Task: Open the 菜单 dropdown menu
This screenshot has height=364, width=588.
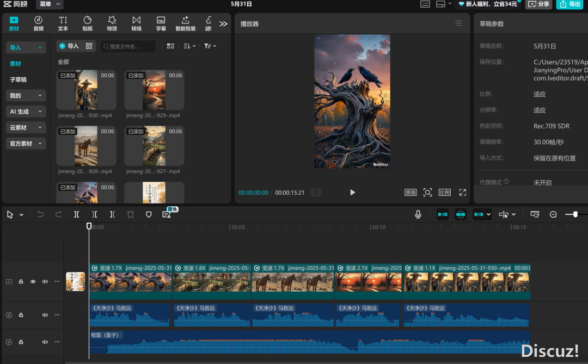Action: coord(50,4)
